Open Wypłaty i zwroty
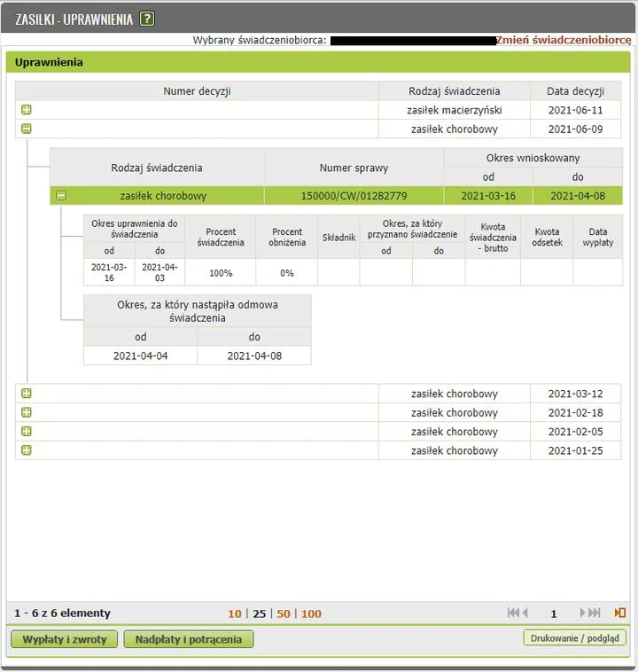Image resolution: width=638 pixels, height=672 pixels. tap(65, 639)
